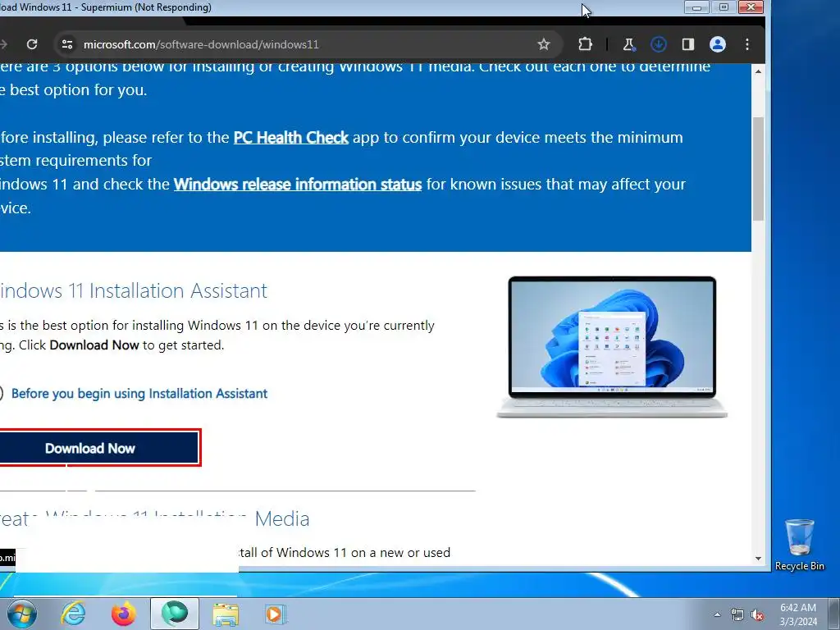Click the Windows 11 Installation Assistant heading
The width and height of the screenshot is (840, 630).
point(134,291)
